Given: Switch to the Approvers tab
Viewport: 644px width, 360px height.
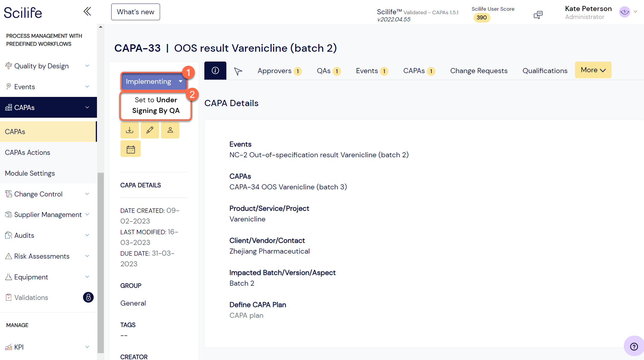Looking at the screenshot, I should coord(275,71).
